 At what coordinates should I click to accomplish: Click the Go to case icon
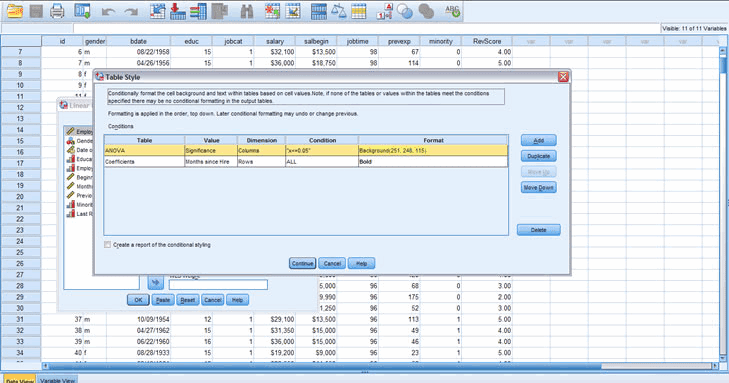click(x=157, y=11)
